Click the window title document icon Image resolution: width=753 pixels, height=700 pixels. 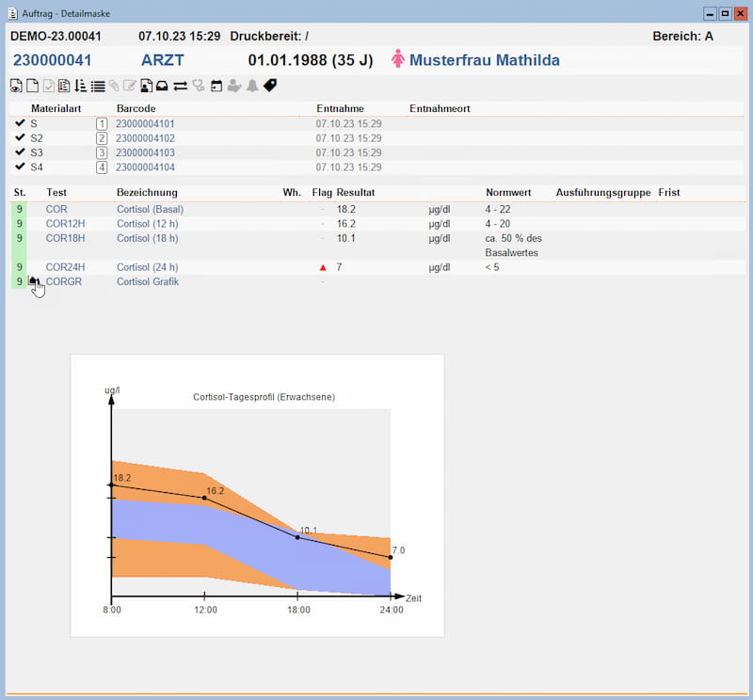click(13, 13)
